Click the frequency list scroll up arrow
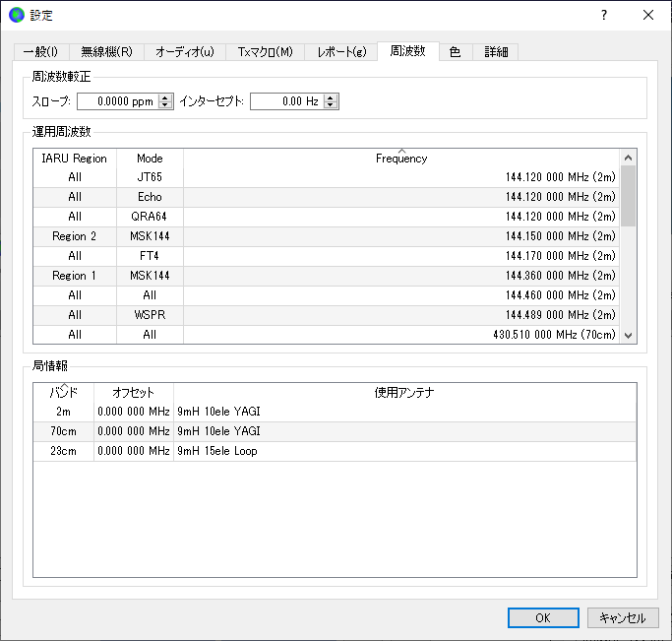This screenshot has height=641, width=672. [629, 158]
